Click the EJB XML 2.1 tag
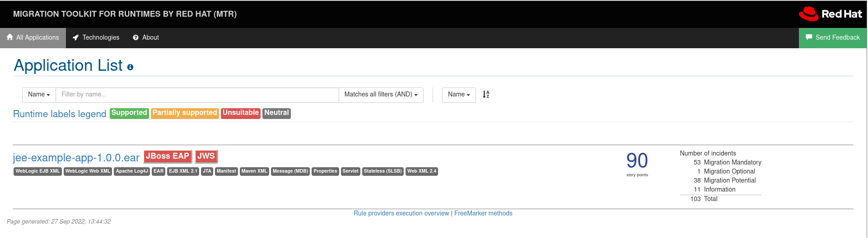Image resolution: width=868 pixels, height=238 pixels. (x=183, y=171)
